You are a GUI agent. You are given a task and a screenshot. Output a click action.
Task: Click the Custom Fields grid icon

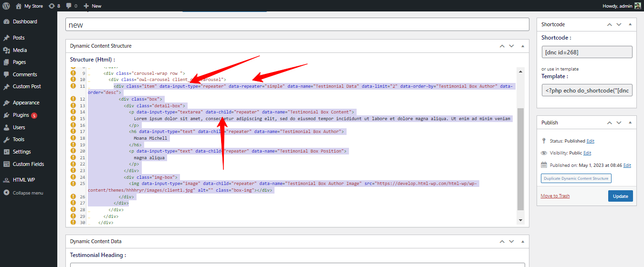click(7, 164)
